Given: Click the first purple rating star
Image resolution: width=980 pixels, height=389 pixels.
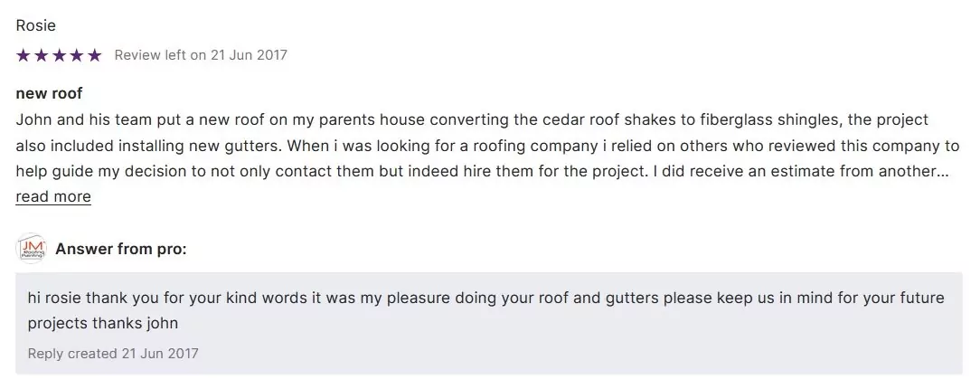Looking at the screenshot, I should 24,55.
